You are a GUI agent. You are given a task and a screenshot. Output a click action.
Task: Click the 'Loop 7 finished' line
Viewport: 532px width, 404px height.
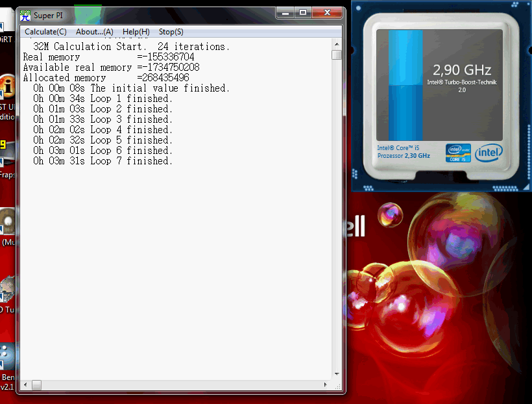[x=103, y=161]
